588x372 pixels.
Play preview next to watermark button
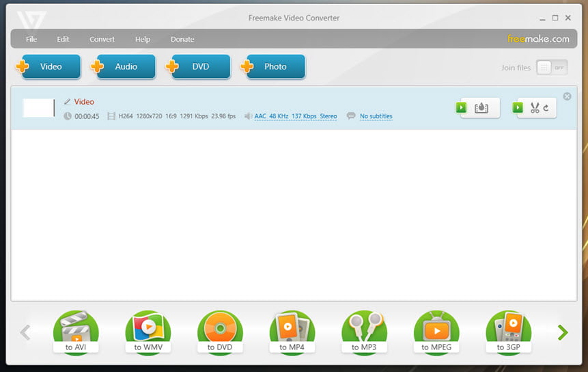[461, 108]
